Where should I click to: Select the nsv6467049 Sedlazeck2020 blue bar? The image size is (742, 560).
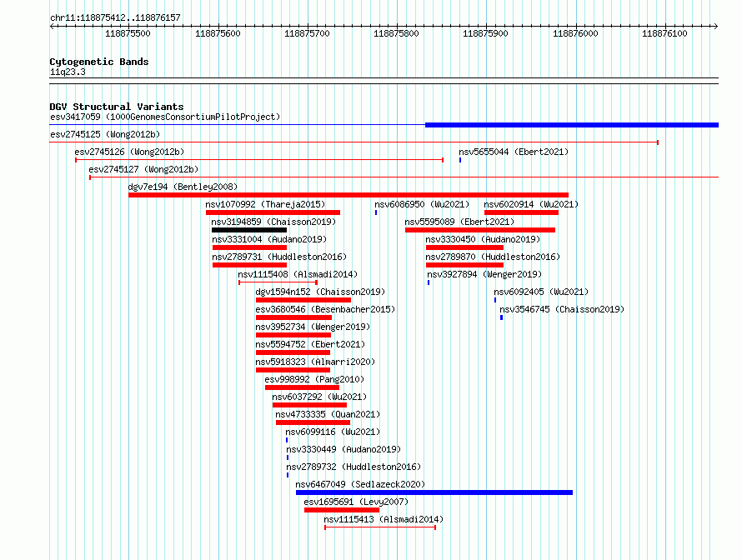pos(434,492)
